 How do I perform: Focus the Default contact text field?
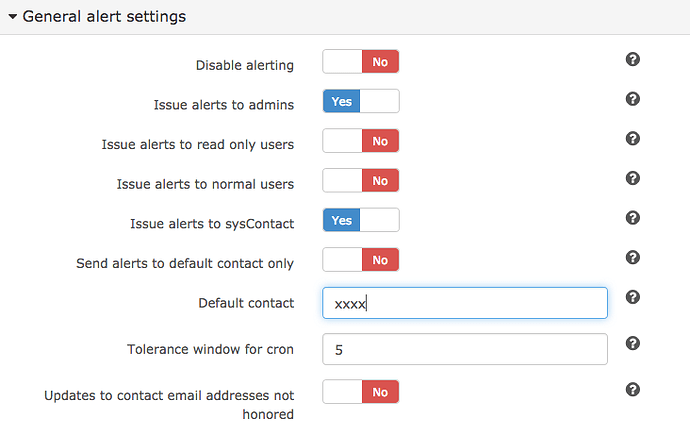pyautogui.click(x=465, y=303)
